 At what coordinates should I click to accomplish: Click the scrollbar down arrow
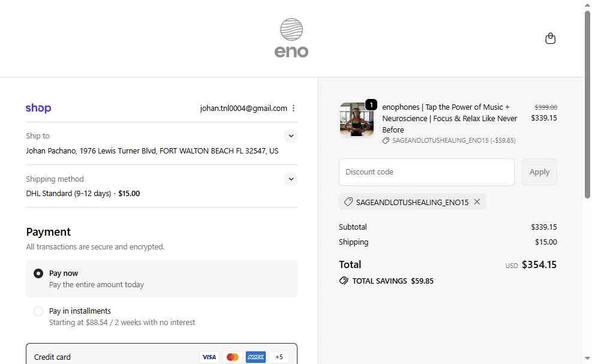587,359
